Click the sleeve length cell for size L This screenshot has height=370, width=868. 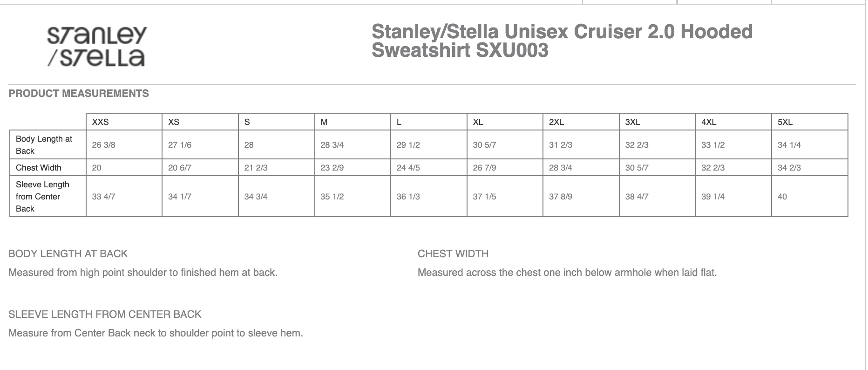(x=408, y=197)
